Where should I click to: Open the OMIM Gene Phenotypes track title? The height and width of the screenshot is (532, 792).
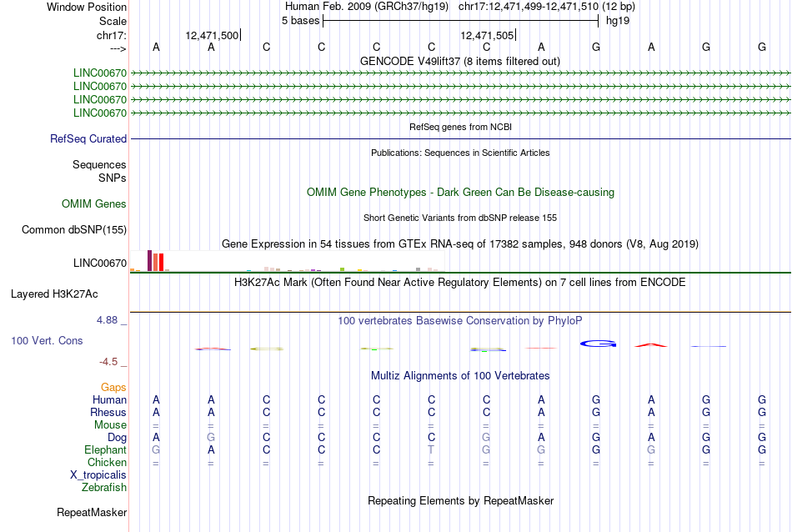tap(460, 192)
